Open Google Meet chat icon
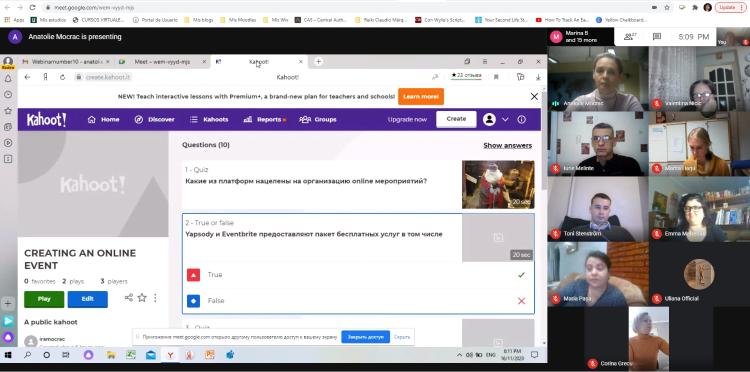Image resolution: width=750 pixels, height=372 pixels. (x=657, y=37)
